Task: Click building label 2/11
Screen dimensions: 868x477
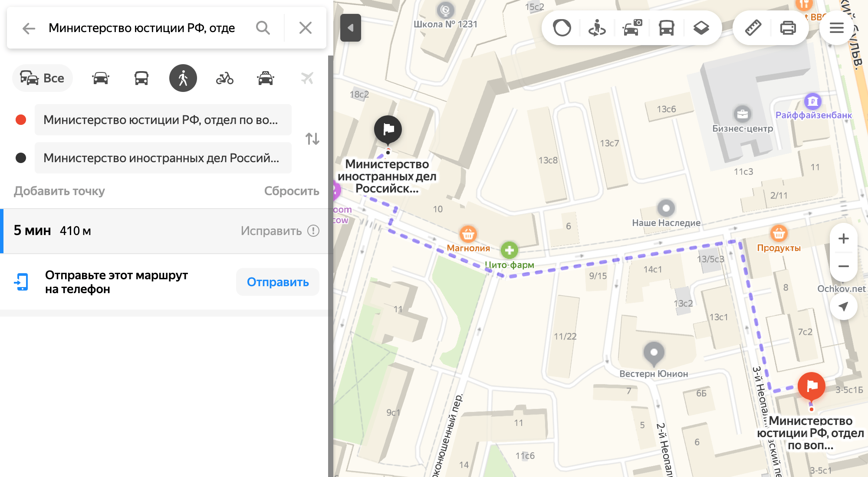Action: point(779,196)
